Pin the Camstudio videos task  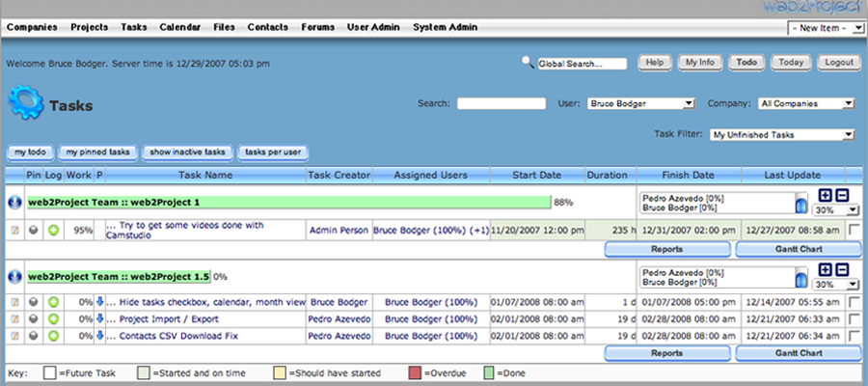point(34,231)
